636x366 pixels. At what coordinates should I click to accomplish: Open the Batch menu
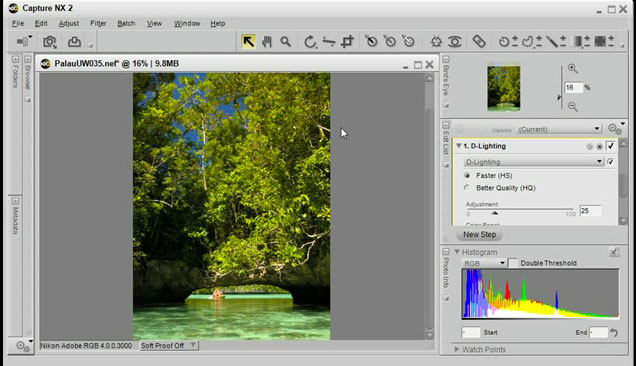tap(126, 24)
